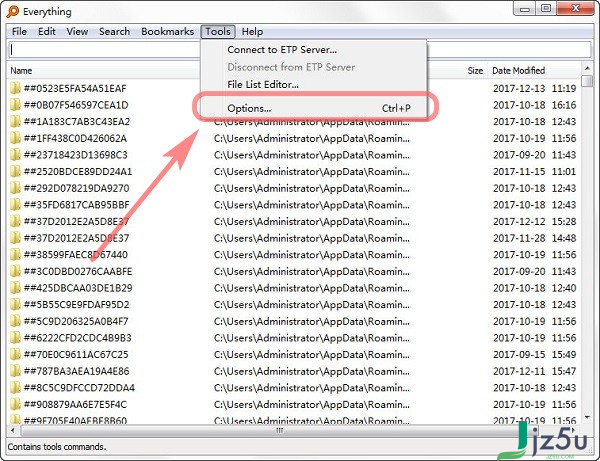This screenshot has width=600, height=461.
Task: Click vertical scrollbar up arrow
Action: pyautogui.click(x=587, y=68)
